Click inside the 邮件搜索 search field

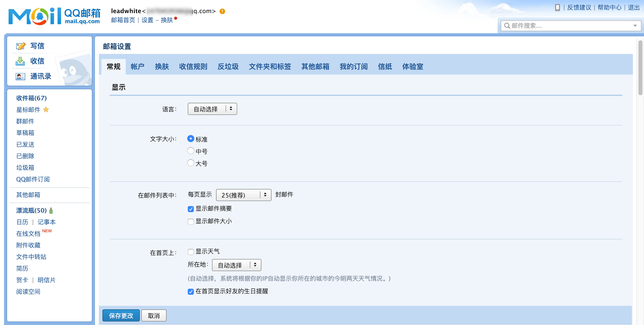[x=554, y=26]
